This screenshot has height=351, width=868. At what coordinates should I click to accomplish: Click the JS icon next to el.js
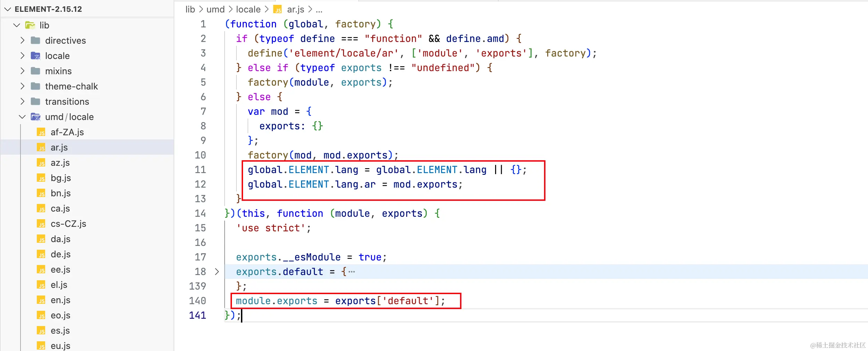[41, 285]
